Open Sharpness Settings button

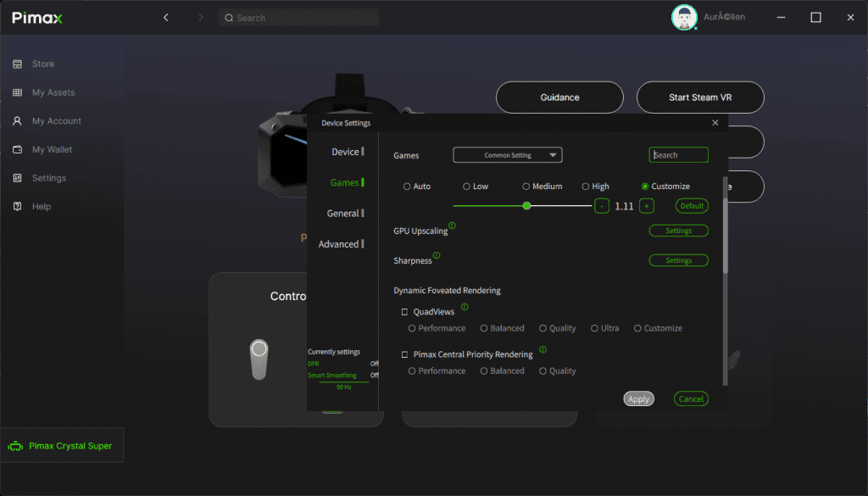679,260
